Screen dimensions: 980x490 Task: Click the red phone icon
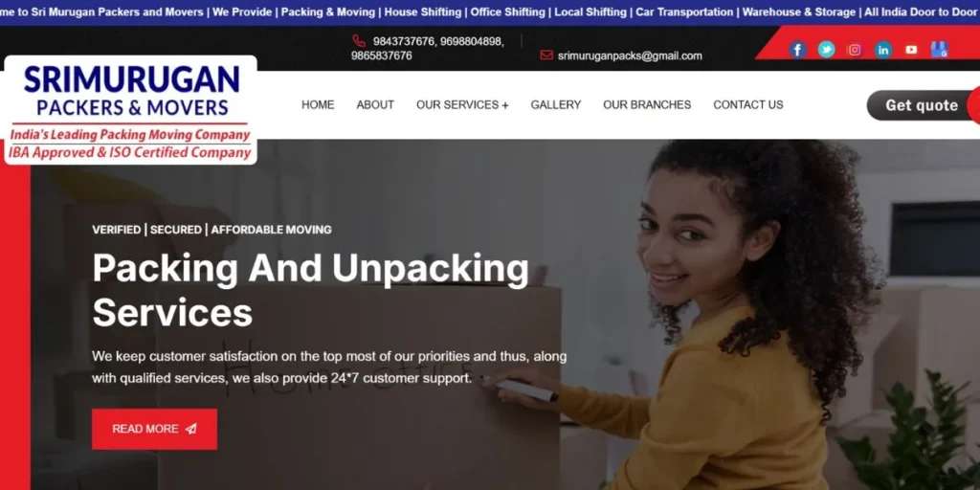pyautogui.click(x=359, y=41)
